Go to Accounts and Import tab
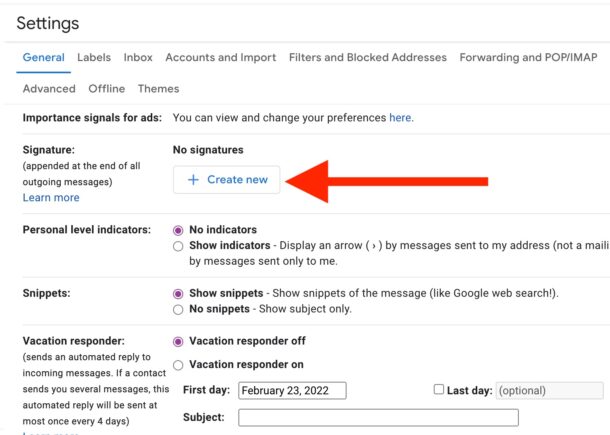 [221, 58]
